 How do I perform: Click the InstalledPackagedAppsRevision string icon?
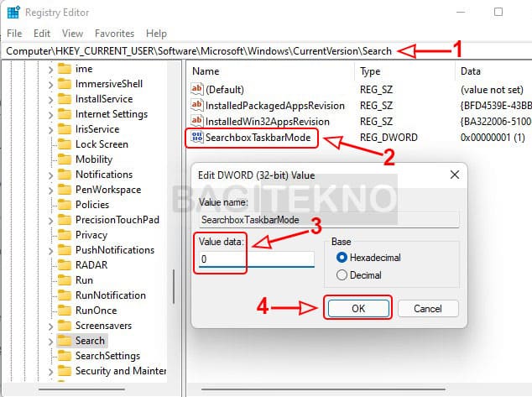pos(197,105)
